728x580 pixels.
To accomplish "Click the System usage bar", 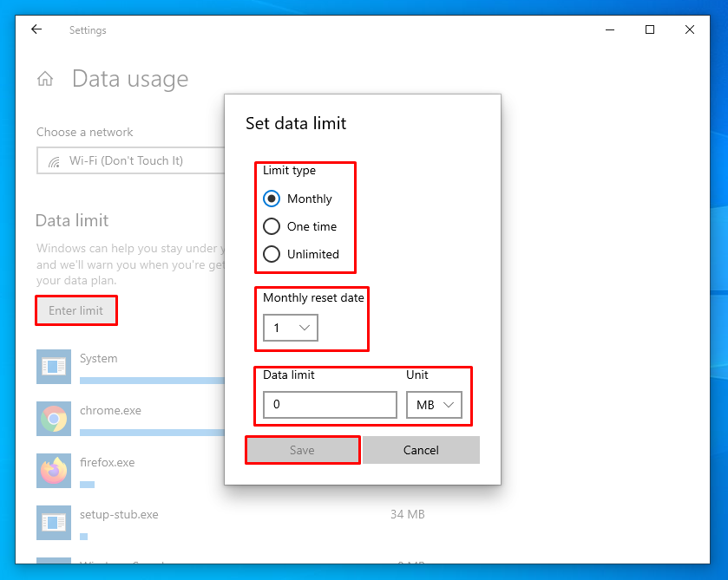I will 153,381.
